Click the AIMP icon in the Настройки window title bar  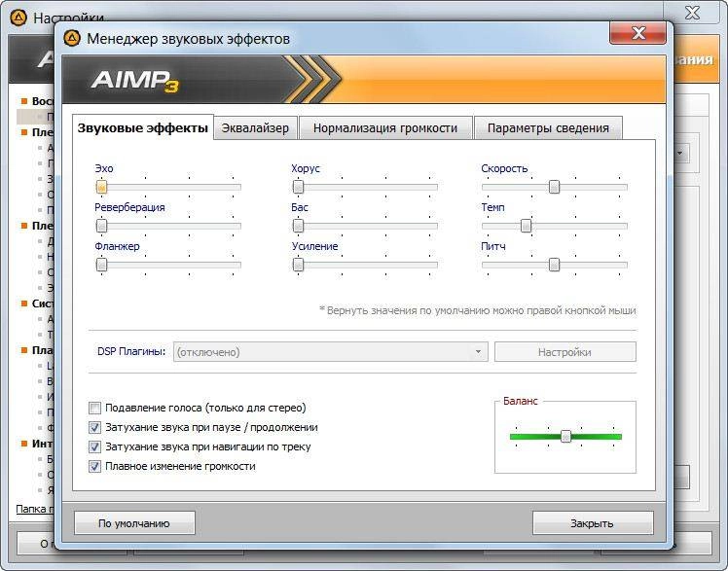pos(18,18)
